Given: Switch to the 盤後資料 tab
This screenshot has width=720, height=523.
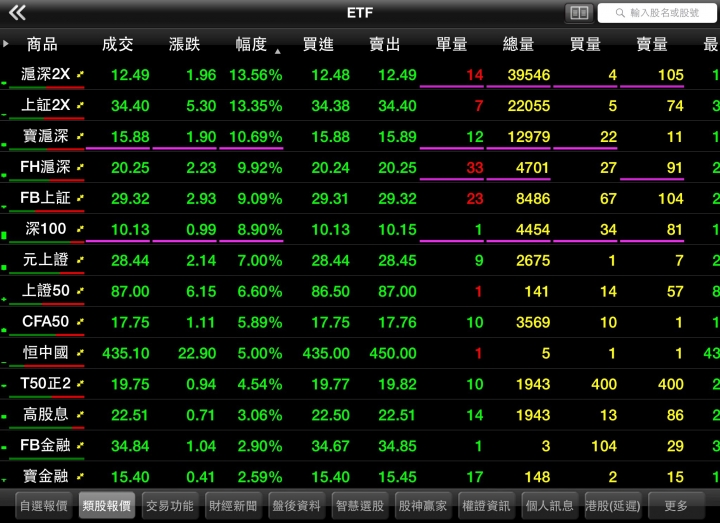Looking at the screenshot, I should pyautogui.click(x=297, y=506).
